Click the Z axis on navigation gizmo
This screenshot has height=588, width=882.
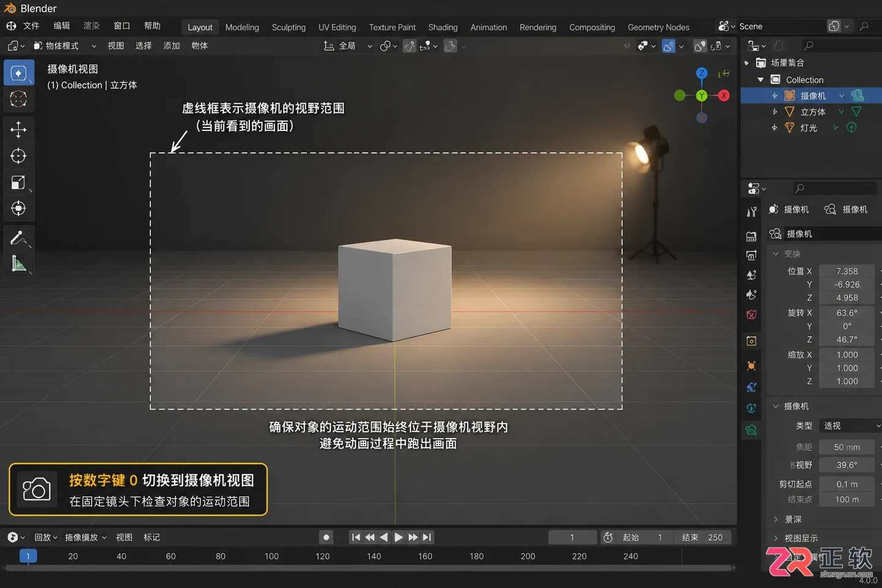702,73
